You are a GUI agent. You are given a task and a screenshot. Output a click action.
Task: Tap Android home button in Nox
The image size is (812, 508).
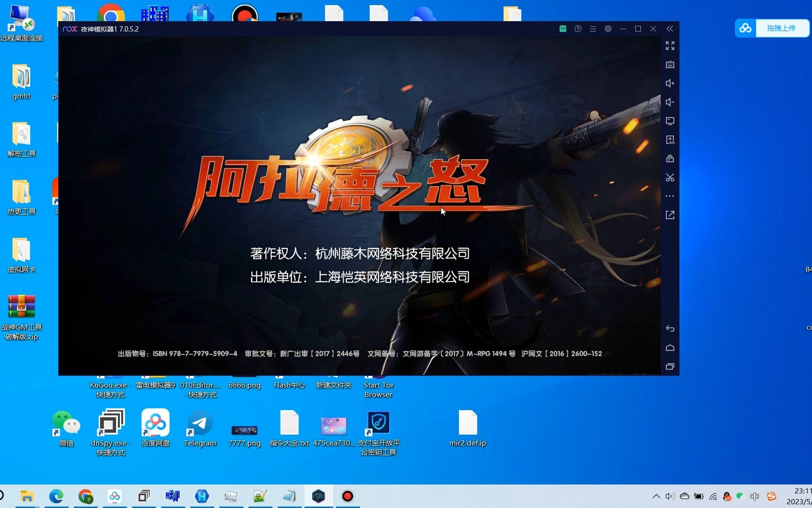click(670, 348)
